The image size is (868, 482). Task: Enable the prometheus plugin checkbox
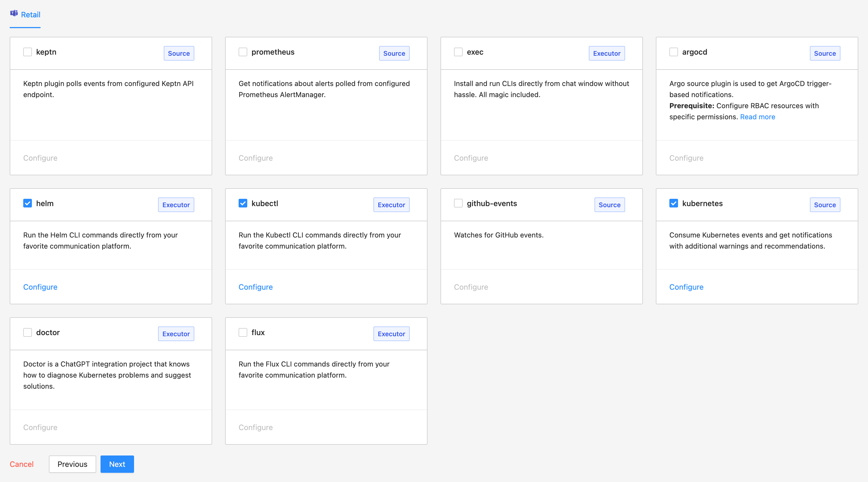click(243, 52)
